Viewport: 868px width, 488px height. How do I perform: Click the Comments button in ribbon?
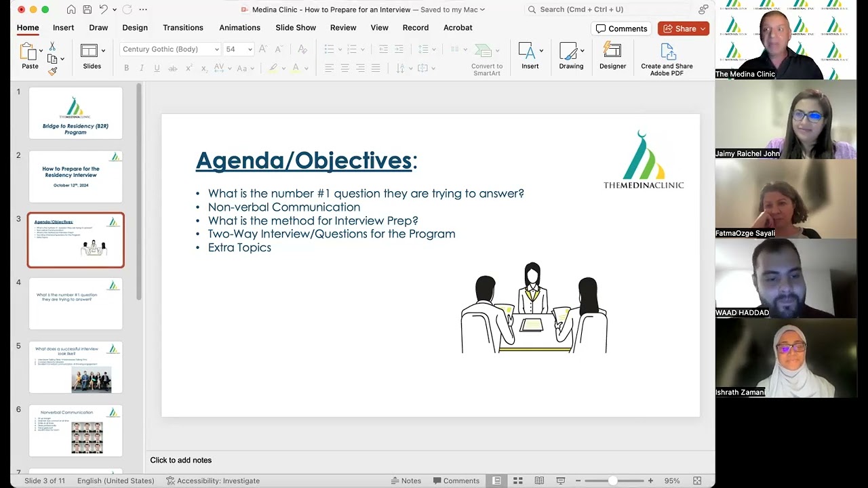coord(621,28)
